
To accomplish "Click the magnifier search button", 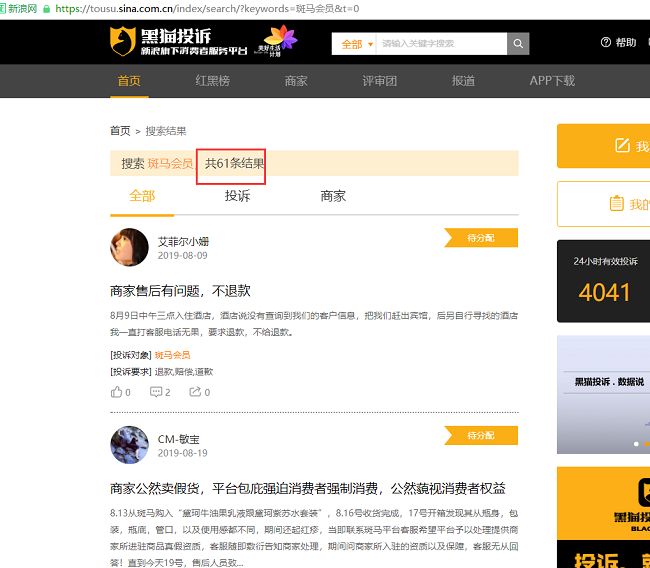I will [518, 44].
